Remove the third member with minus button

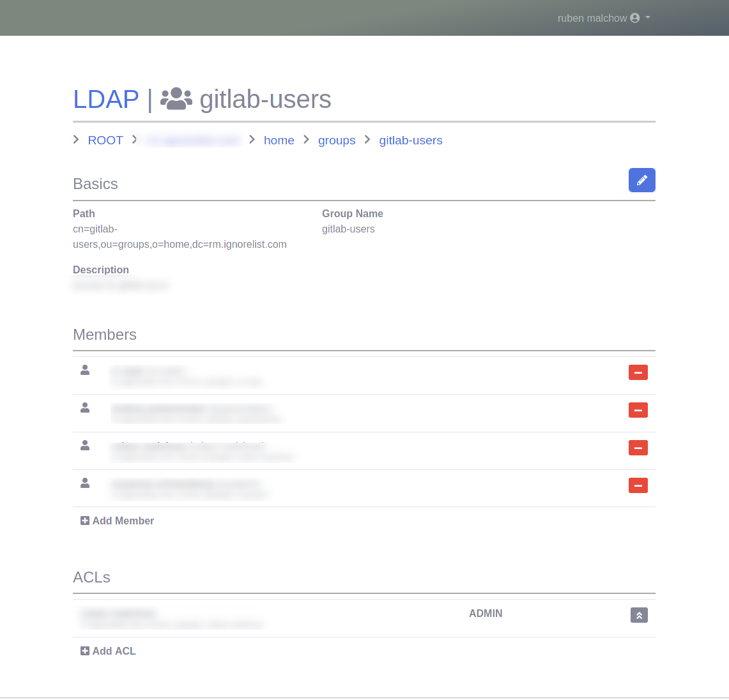coord(638,448)
